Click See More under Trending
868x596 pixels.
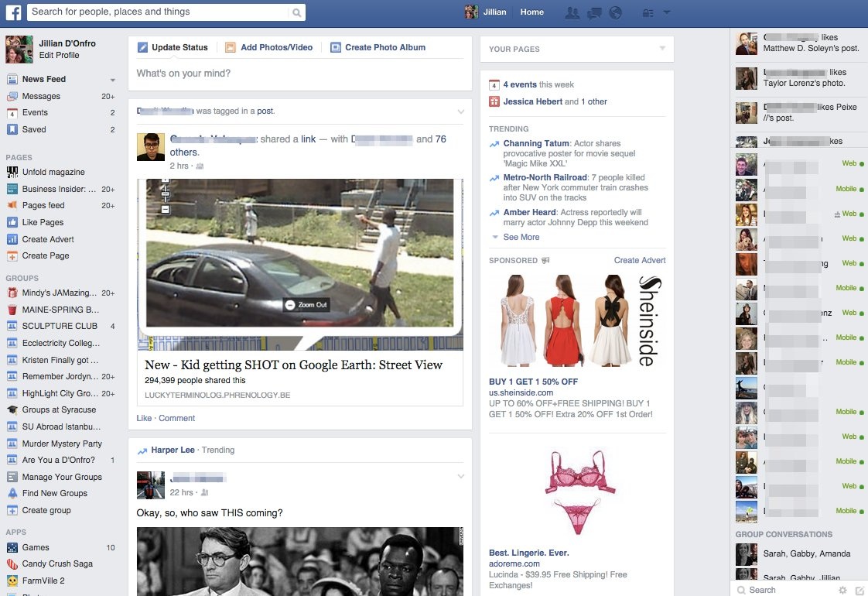tap(521, 237)
